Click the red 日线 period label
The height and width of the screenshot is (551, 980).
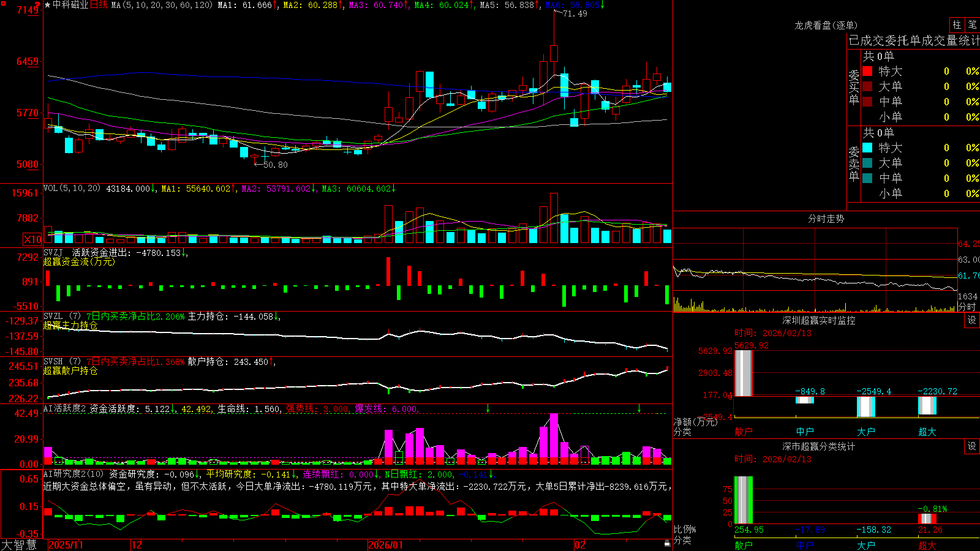[99, 5]
